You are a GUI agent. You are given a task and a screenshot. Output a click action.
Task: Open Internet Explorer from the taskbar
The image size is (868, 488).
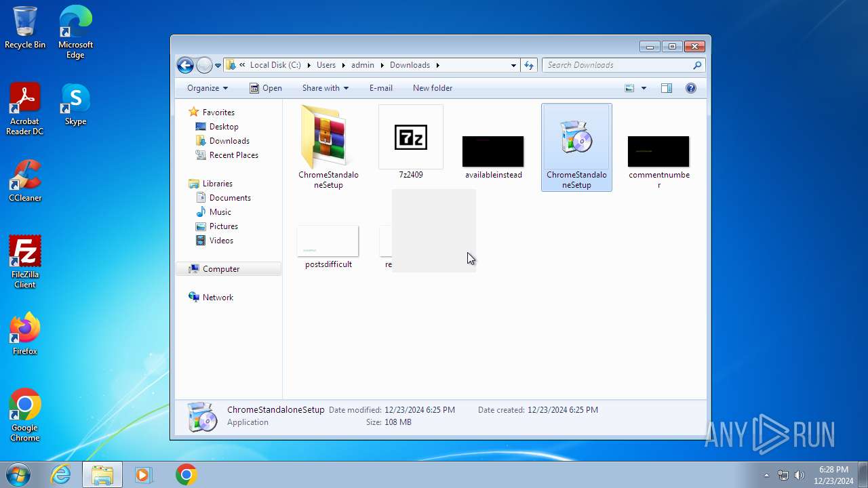61,474
